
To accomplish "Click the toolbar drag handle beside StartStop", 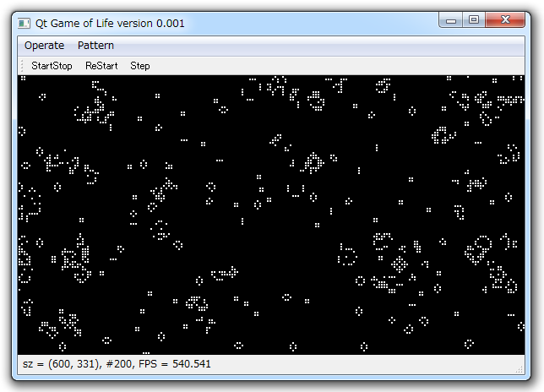I will coord(22,66).
